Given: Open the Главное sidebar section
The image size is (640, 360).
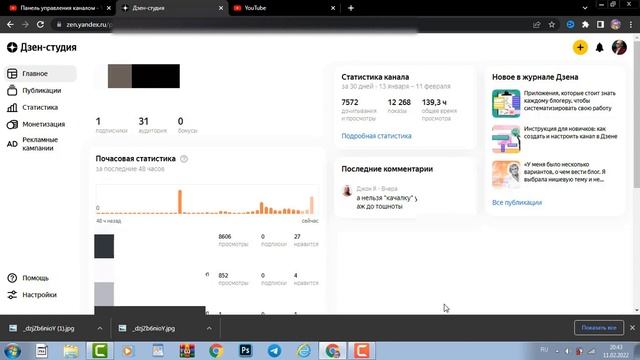Looking at the screenshot, I should 40,73.
